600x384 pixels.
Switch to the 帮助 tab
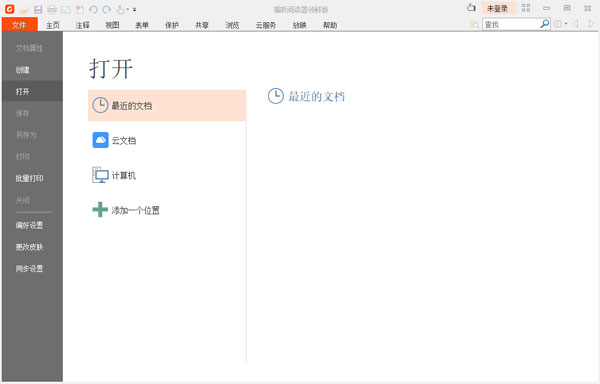pos(330,25)
